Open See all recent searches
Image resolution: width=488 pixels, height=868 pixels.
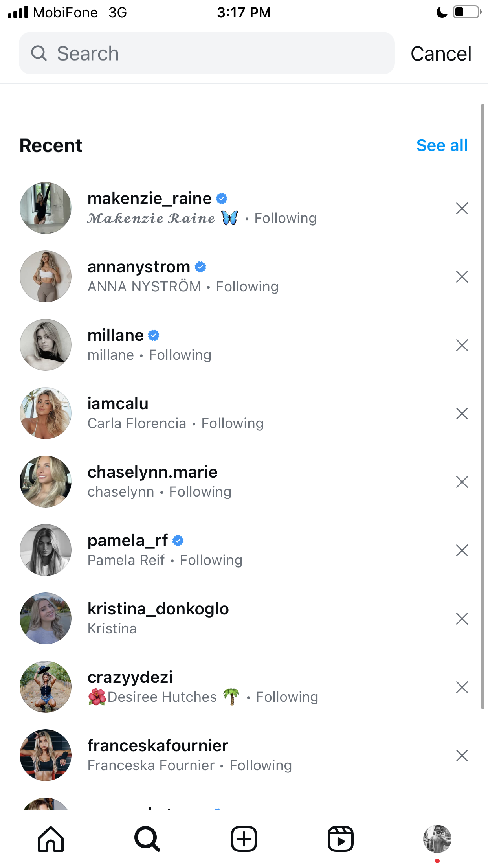442,145
